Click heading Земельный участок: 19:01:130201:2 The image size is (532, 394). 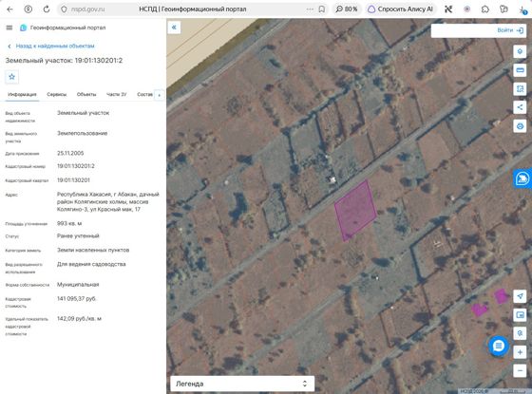64,61
